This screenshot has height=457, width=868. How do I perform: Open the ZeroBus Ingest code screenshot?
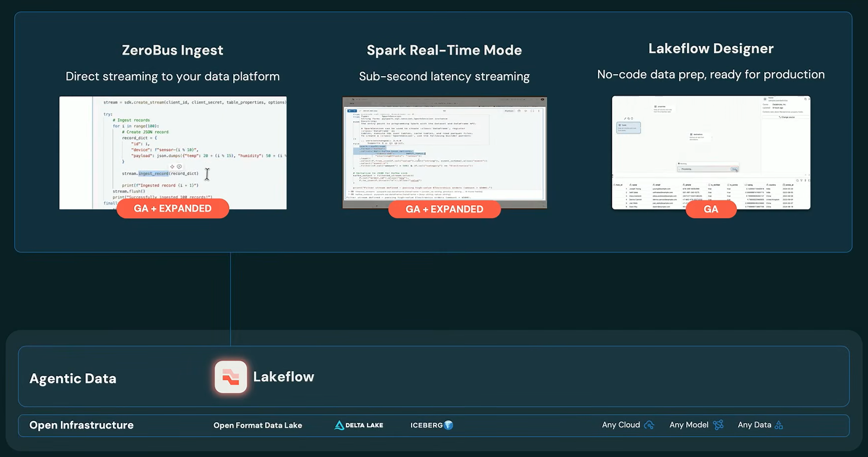173,152
